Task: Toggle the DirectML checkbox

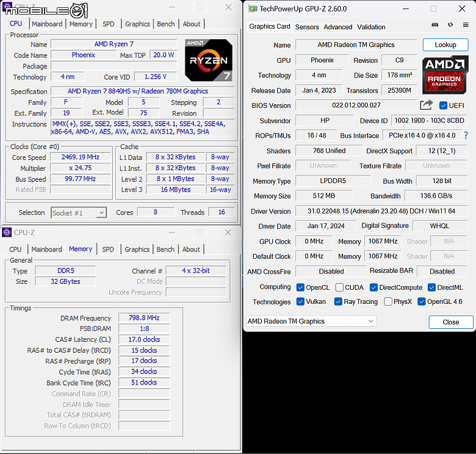Action: [x=431, y=287]
